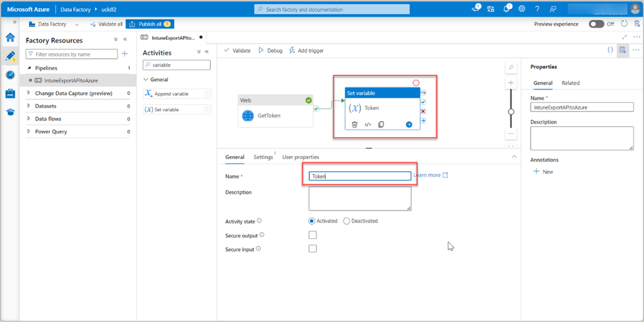Screen dimensions: 644x322
Task: View pipeline JSON code with the braces icon
Action: [610, 50]
